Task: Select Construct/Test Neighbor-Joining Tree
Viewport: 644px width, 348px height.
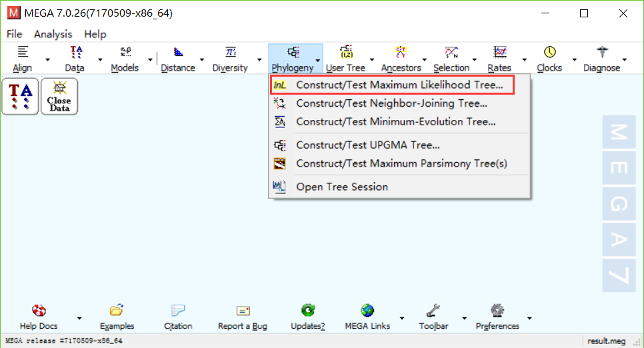Action: tap(399, 103)
